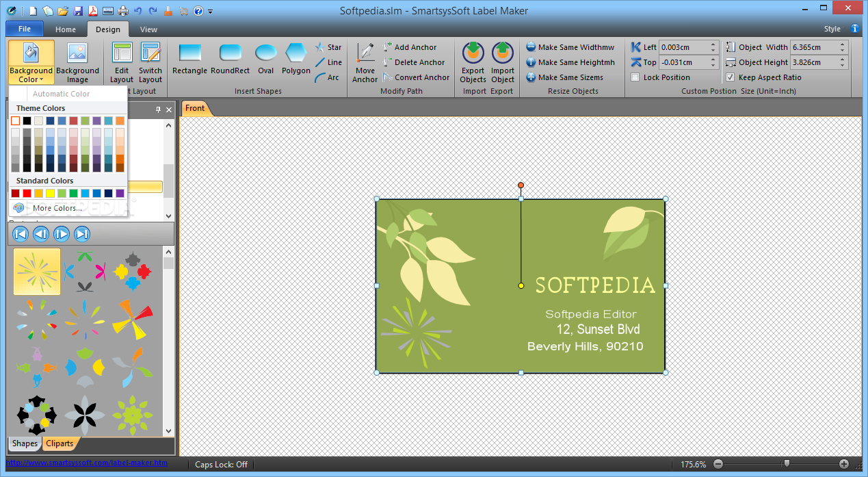Click Add Anchor in Modify Path
Viewport: 868px width, 477px height.
pos(410,47)
